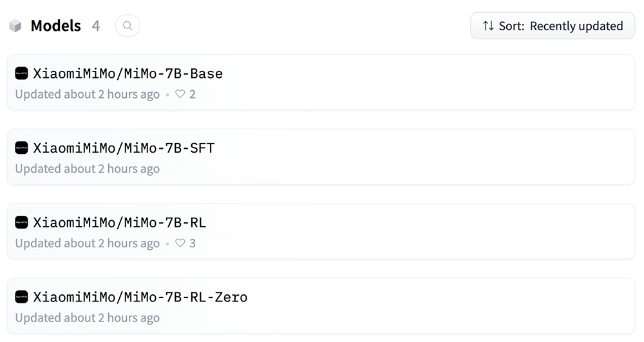
Task: Click the avatar icon on MiMo-7B-RL card
Action: (x=21, y=223)
